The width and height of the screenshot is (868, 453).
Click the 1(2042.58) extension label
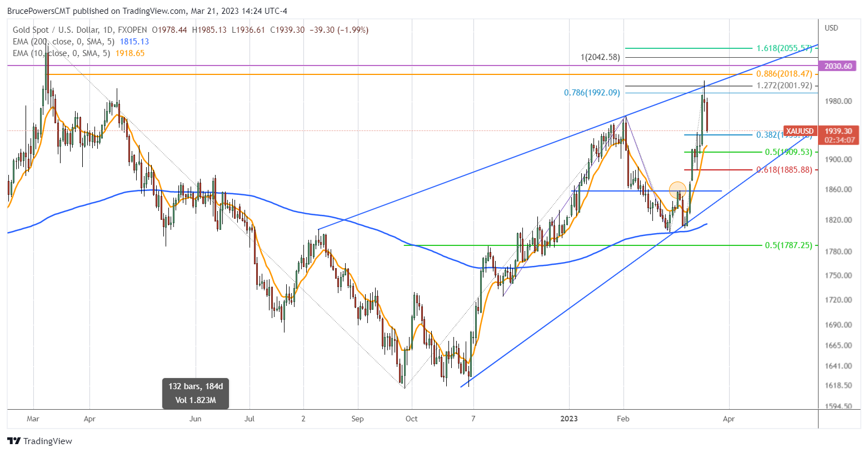point(600,57)
